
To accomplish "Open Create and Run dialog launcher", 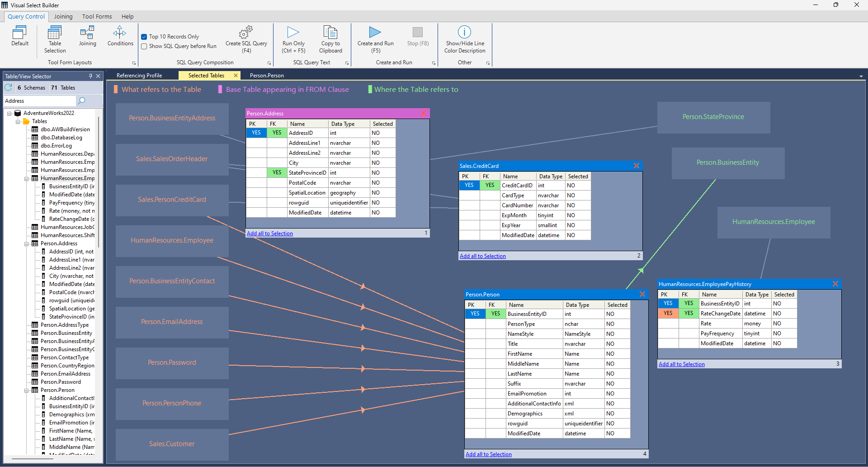I will (x=434, y=63).
